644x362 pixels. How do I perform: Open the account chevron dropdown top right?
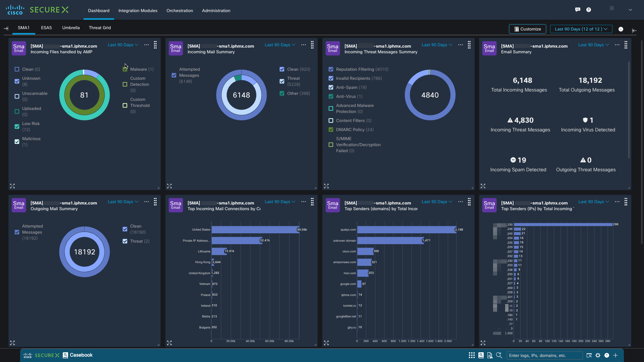click(x=630, y=10)
